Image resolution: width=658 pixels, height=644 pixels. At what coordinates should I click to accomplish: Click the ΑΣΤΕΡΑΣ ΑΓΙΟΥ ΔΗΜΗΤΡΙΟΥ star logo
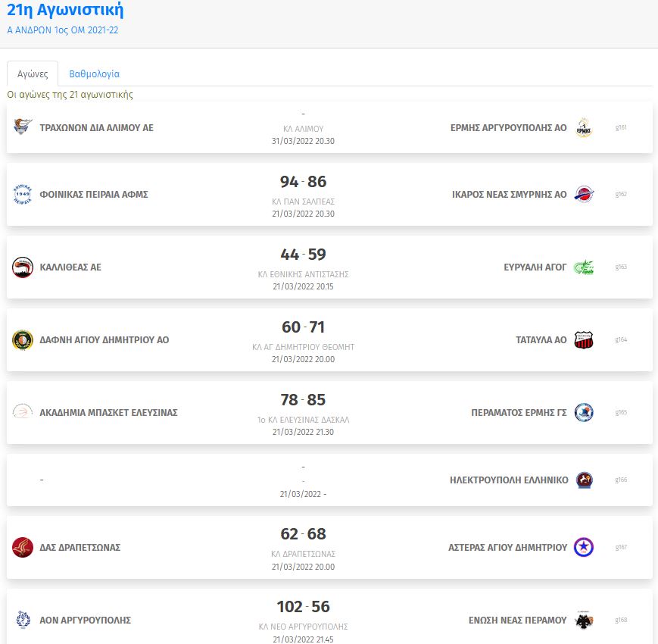pyautogui.click(x=583, y=547)
